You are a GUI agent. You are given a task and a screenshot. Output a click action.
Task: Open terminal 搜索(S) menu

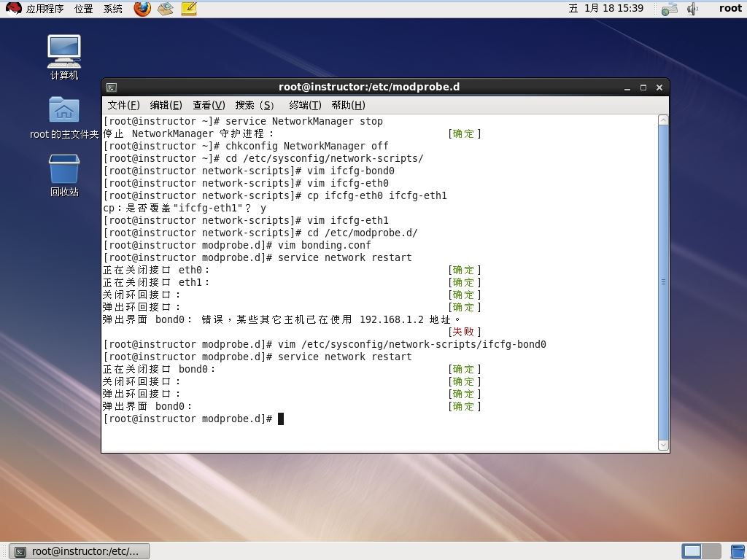(x=255, y=105)
